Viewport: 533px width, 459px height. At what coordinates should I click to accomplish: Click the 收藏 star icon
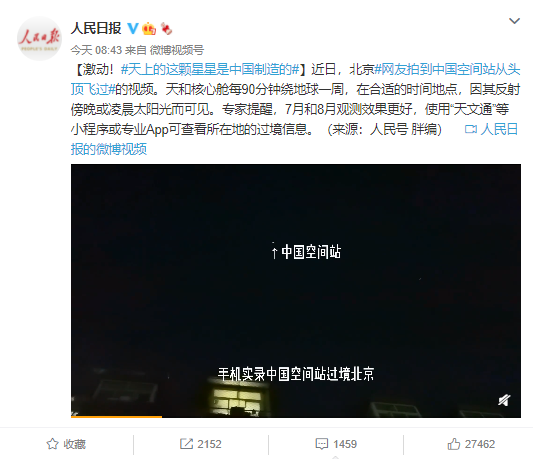(52, 444)
